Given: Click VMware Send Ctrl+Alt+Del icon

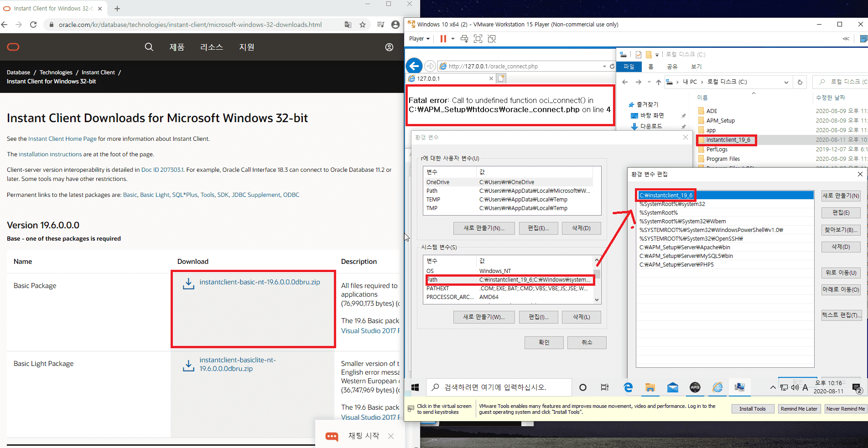Looking at the screenshot, I should 464,39.
